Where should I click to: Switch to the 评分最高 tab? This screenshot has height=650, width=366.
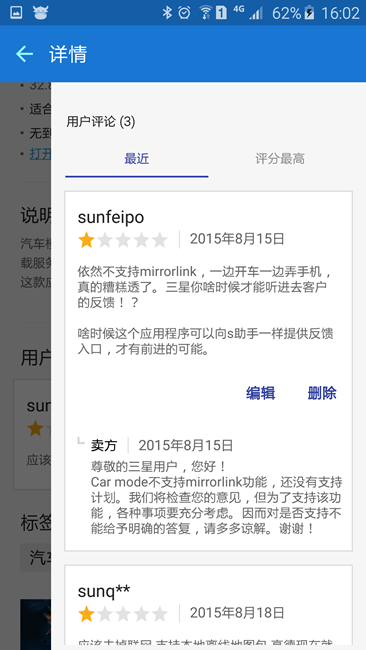280,159
